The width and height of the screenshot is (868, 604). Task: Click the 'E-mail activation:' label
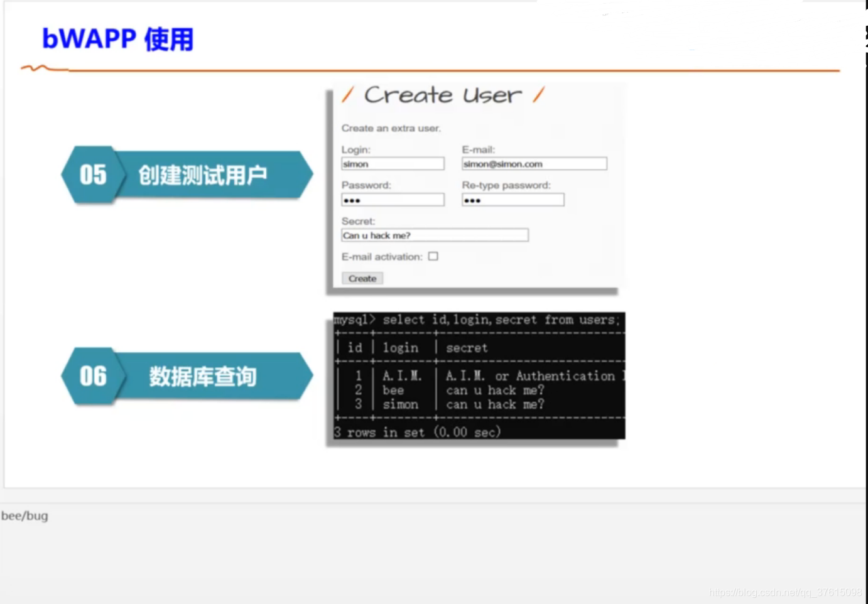[382, 257]
